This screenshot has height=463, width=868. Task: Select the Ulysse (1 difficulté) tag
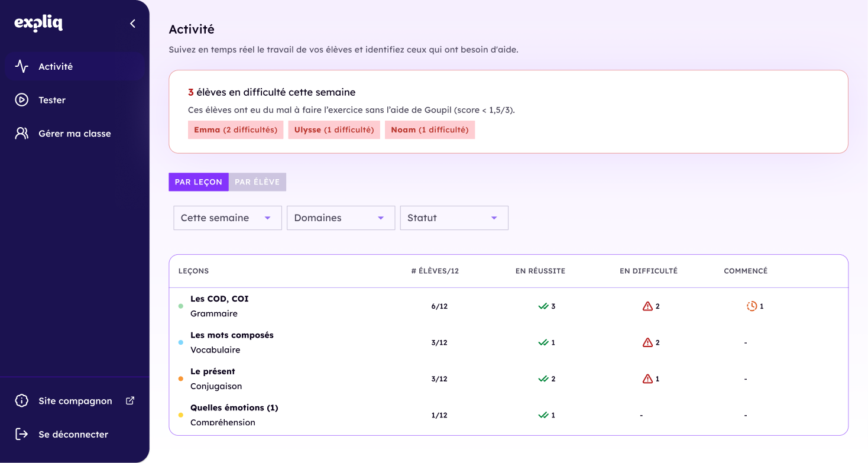pos(334,130)
